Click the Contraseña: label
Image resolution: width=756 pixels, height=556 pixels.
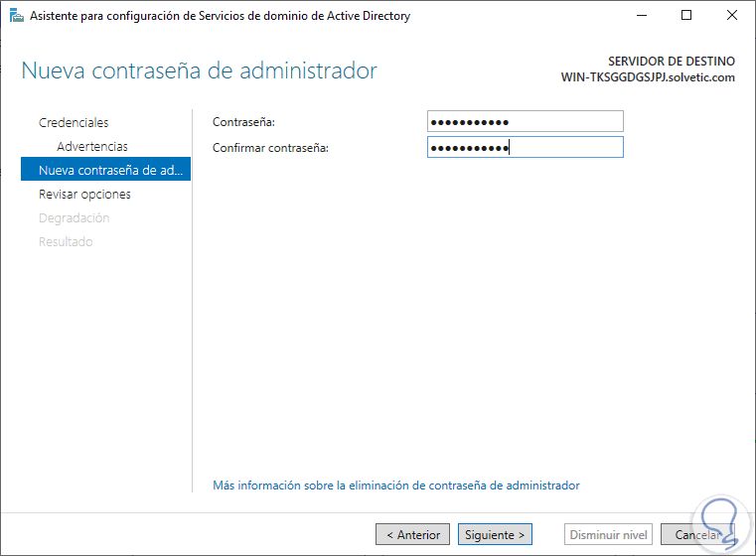click(x=243, y=122)
